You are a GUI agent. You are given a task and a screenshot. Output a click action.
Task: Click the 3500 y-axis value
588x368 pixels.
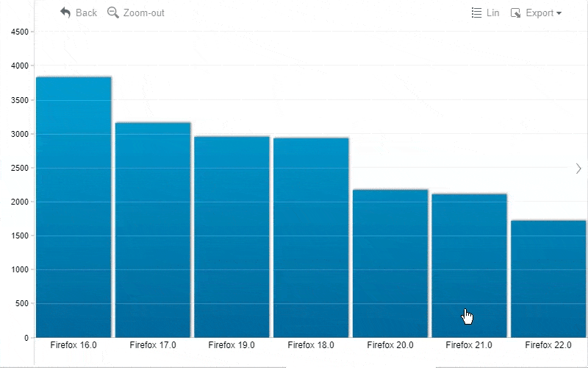[20, 100]
